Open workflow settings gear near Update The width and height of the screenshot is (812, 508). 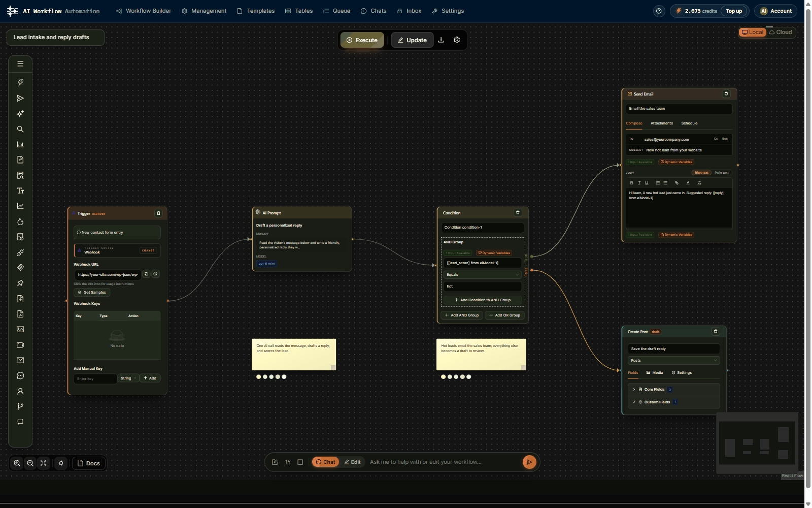457,40
